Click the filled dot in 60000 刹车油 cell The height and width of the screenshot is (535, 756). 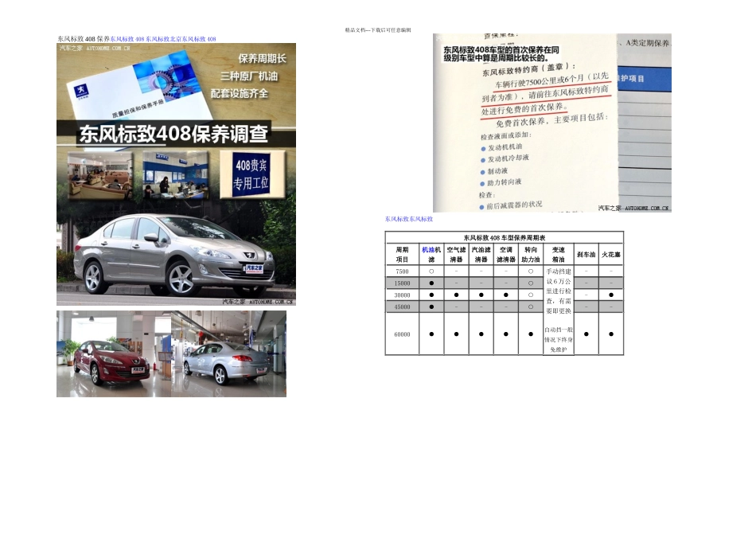[x=586, y=334]
